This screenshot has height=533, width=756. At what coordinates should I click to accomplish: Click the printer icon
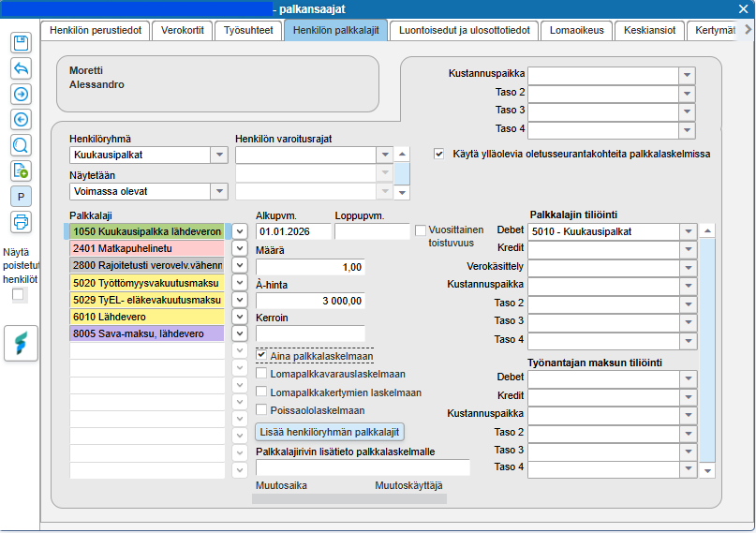[x=21, y=222]
